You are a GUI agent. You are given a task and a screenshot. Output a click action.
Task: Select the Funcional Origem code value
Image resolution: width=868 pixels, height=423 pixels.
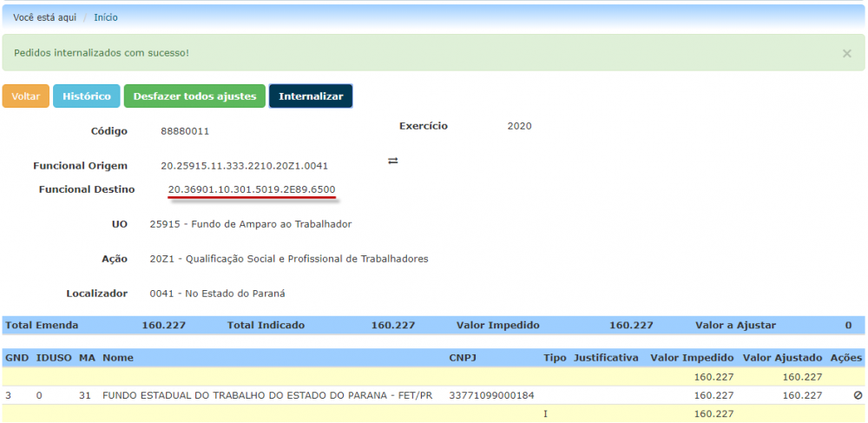point(244,166)
